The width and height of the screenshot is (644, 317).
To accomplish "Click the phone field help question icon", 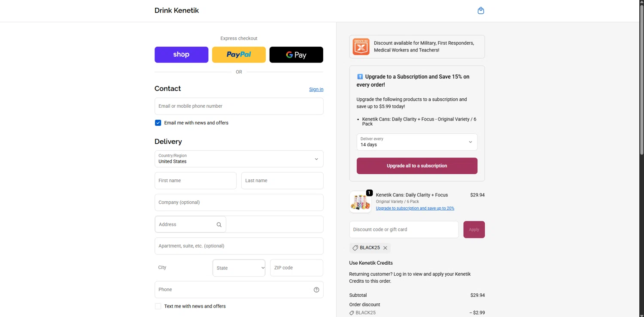I will point(316,290).
